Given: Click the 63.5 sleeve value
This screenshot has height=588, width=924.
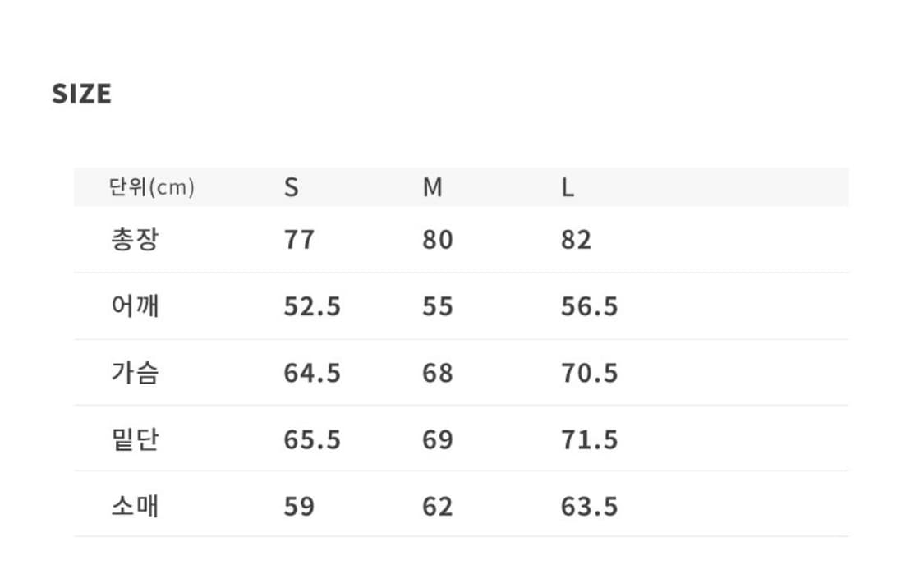Looking at the screenshot, I should [x=589, y=507].
